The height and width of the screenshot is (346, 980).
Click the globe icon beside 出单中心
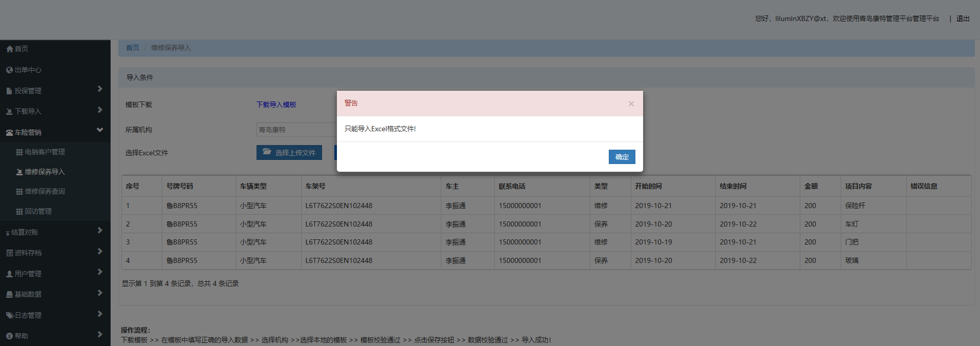pos(9,70)
